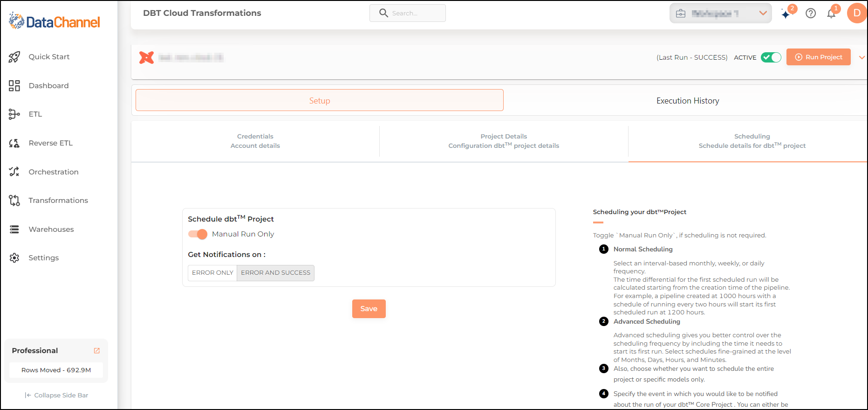Open the ETL menu item
This screenshot has width=868, height=410.
point(35,114)
